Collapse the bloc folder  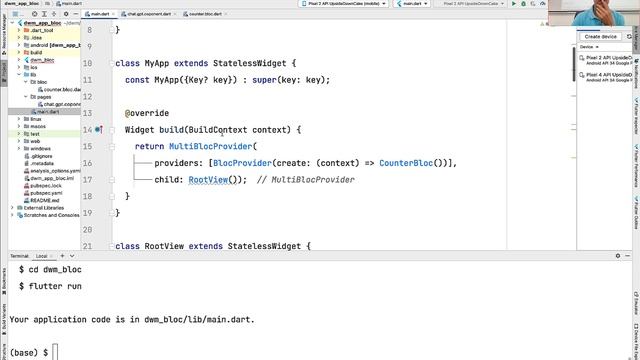pos(26,82)
